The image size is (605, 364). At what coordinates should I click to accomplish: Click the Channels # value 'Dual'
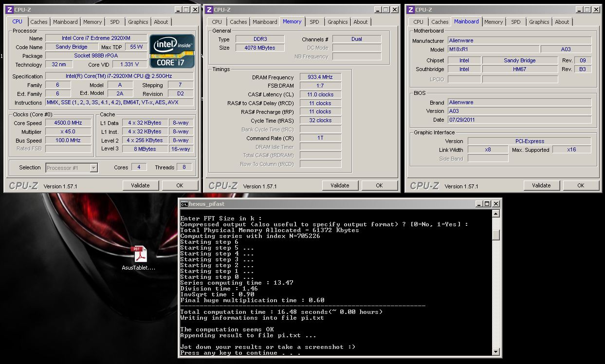(357, 39)
